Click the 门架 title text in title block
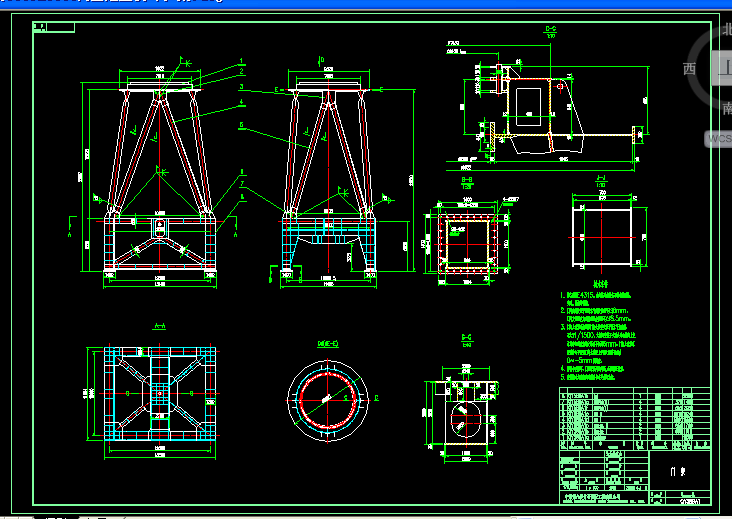 pyautogui.click(x=678, y=471)
